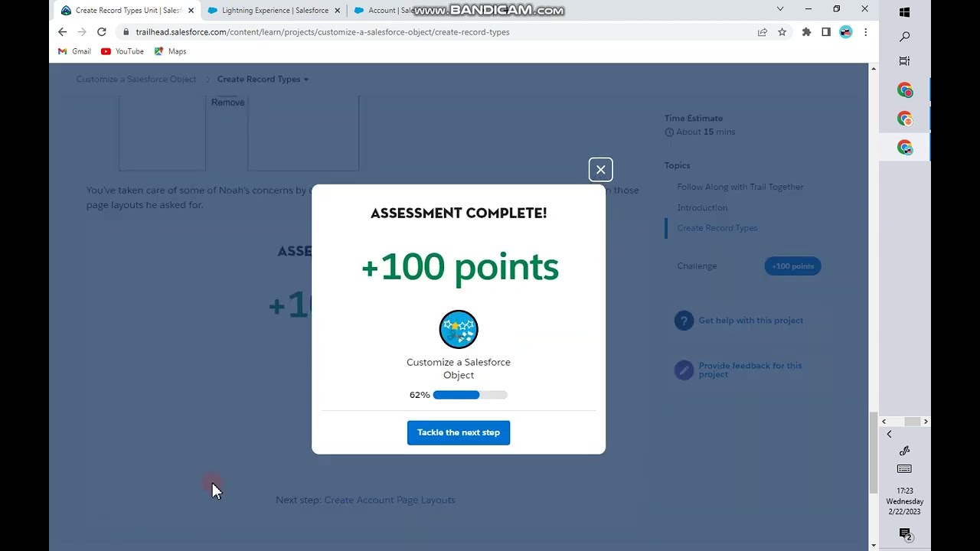
Task: Open Chrome three-dot menu
Action: tap(865, 32)
